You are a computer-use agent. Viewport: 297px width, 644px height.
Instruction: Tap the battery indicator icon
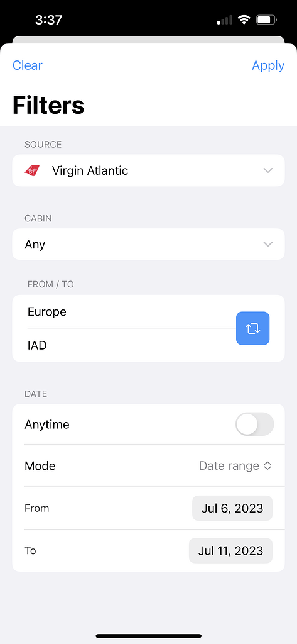pyautogui.click(x=267, y=19)
